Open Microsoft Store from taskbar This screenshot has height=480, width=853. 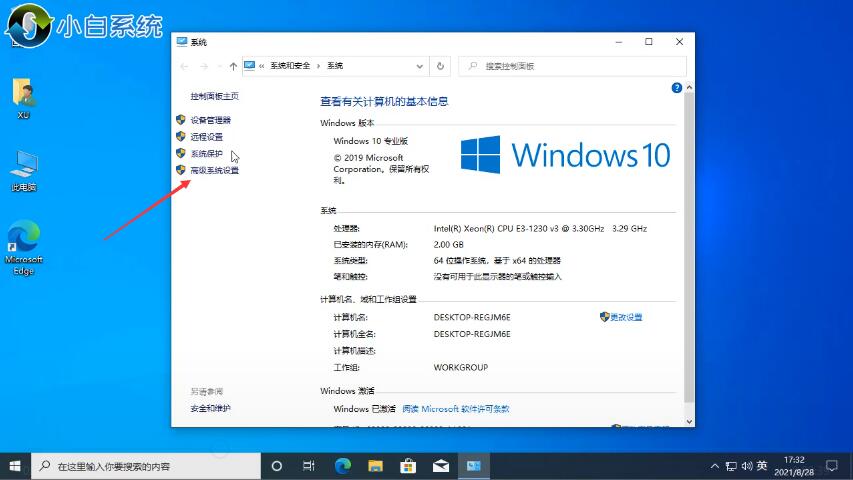pos(408,466)
